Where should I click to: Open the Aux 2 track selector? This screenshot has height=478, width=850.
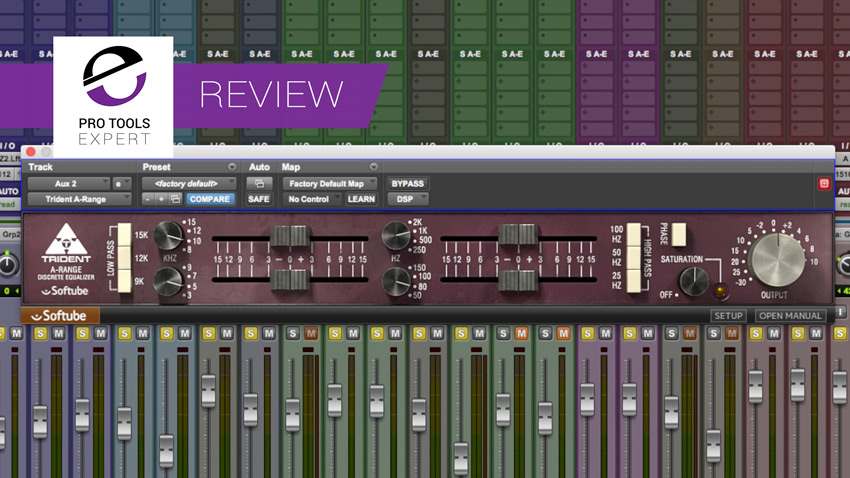click(68, 184)
